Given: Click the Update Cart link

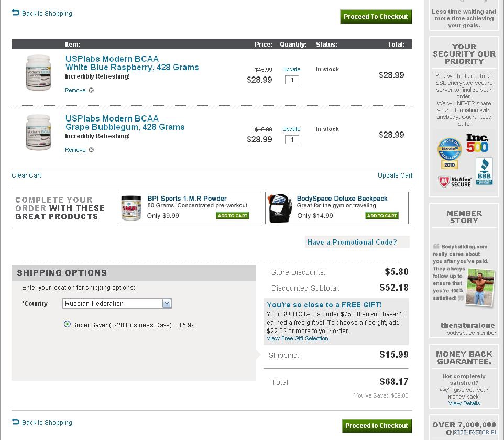Looking at the screenshot, I should (395, 175).
